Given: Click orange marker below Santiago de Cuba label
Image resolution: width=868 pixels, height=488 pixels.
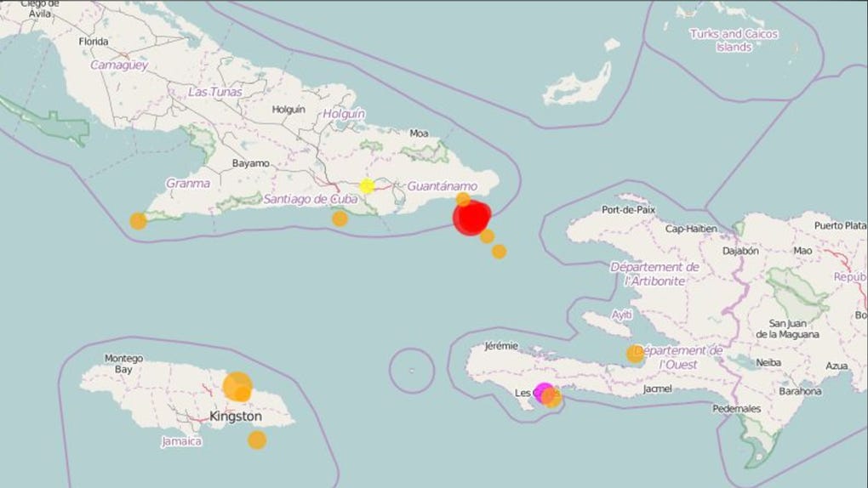Looking at the screenshot, I should pyautogui.click(x=340, y=218).
